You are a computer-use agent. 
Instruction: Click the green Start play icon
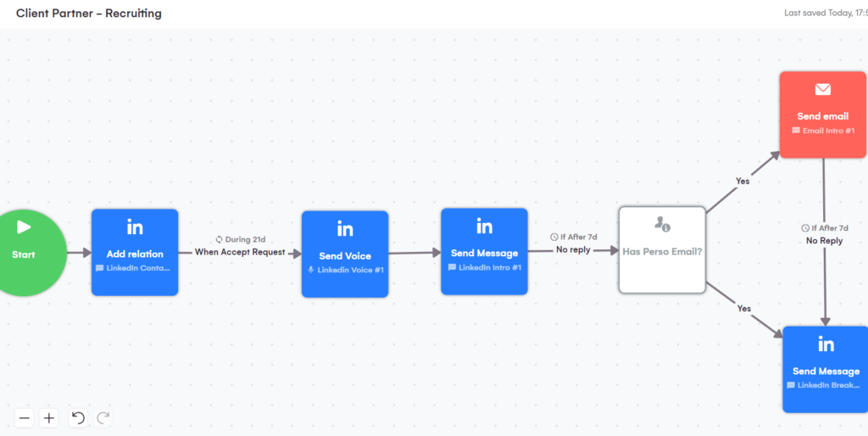[24, 227]
